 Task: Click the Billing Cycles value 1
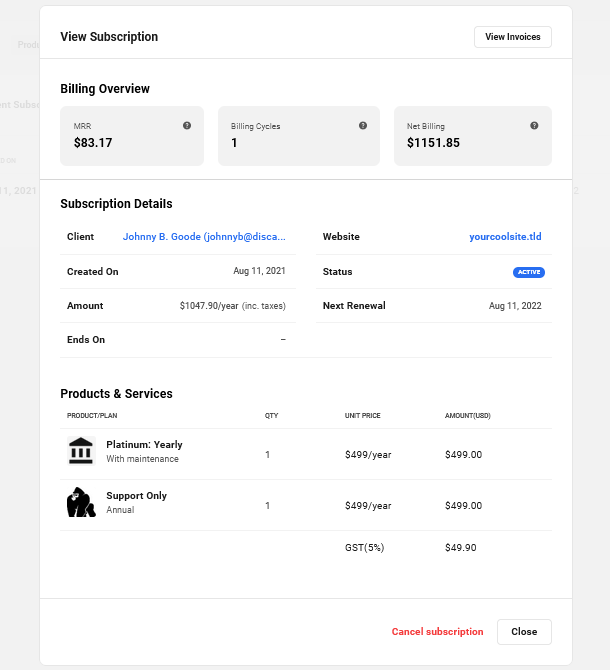234,143
